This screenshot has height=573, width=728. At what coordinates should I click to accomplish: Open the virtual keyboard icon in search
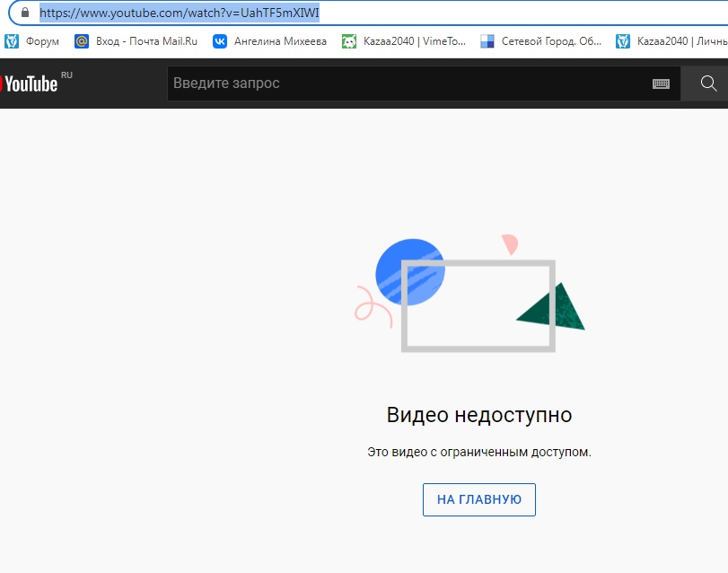pos(661,84)
